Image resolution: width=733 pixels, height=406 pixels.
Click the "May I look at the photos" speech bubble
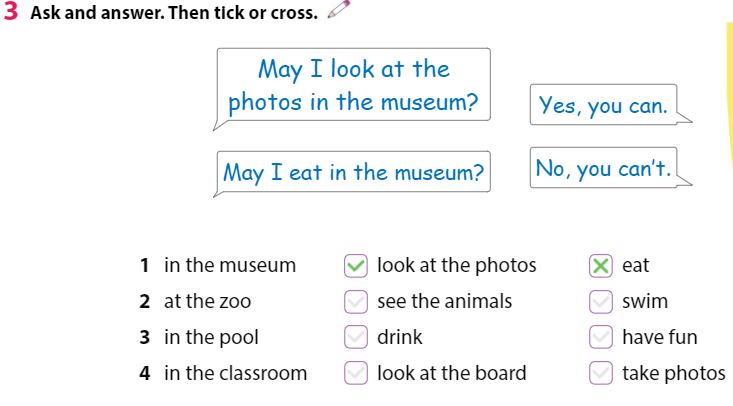pos(353,86)
